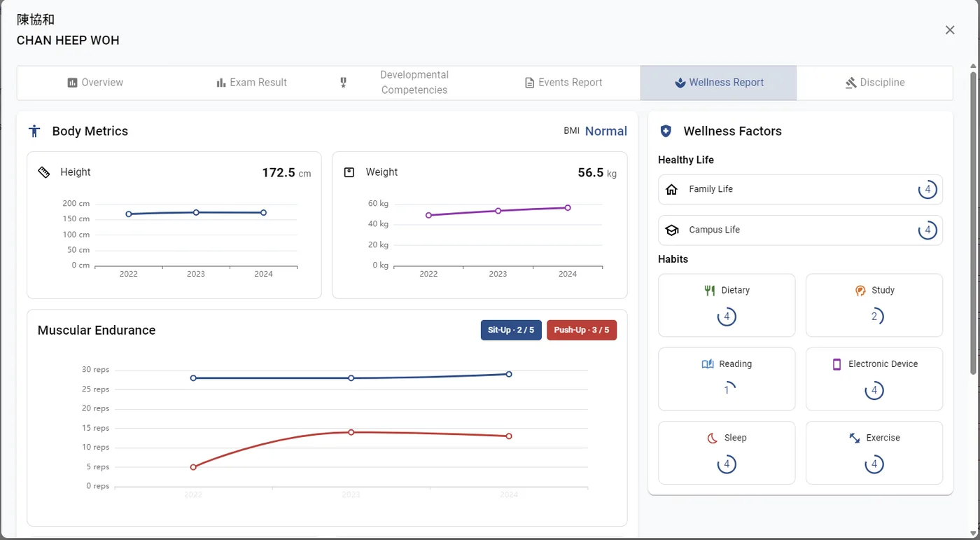This screenshot has width=980, height=540.
Task: Click the 2023 push-up data point
Action: click(351, 432)
